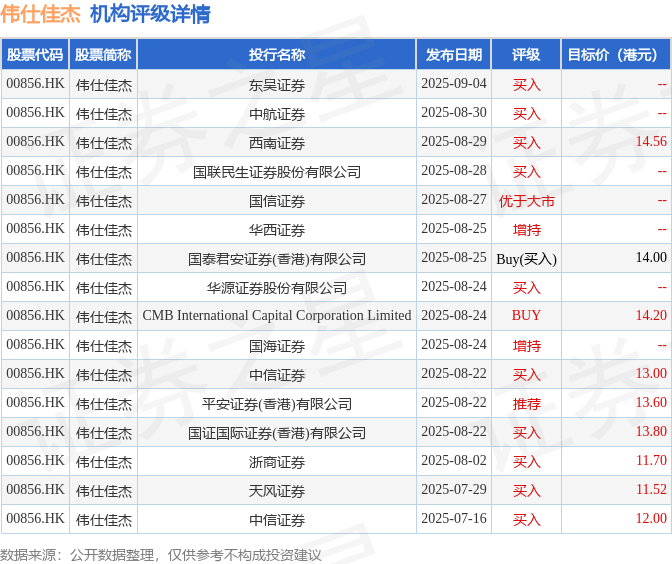Screen dimensions: 672x564
Task: Select 国泰君安证券(香港)有限公司 cell
Action: click(x=277, y=259)
